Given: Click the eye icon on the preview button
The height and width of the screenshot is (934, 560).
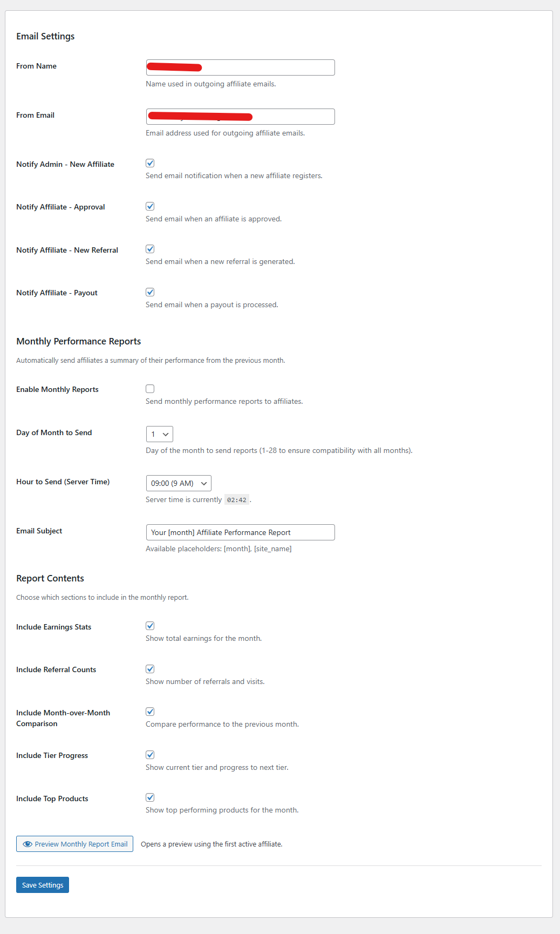Looking at the screenshot, I should tap(26, 843).
